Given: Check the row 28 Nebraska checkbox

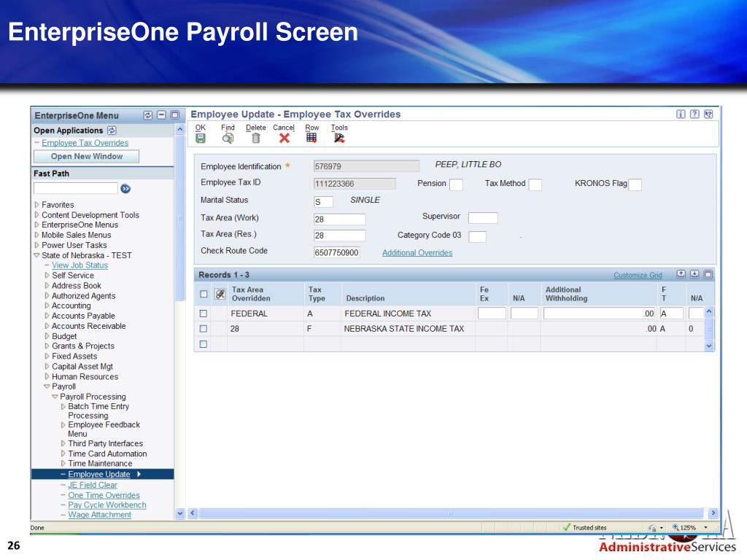Looking at the screenshot, I should coord(204,329).
